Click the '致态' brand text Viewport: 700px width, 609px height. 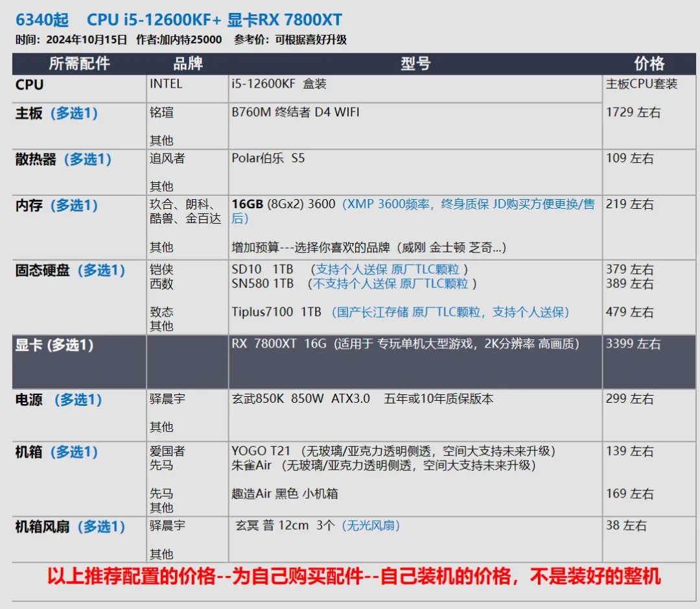pos(161,312)
